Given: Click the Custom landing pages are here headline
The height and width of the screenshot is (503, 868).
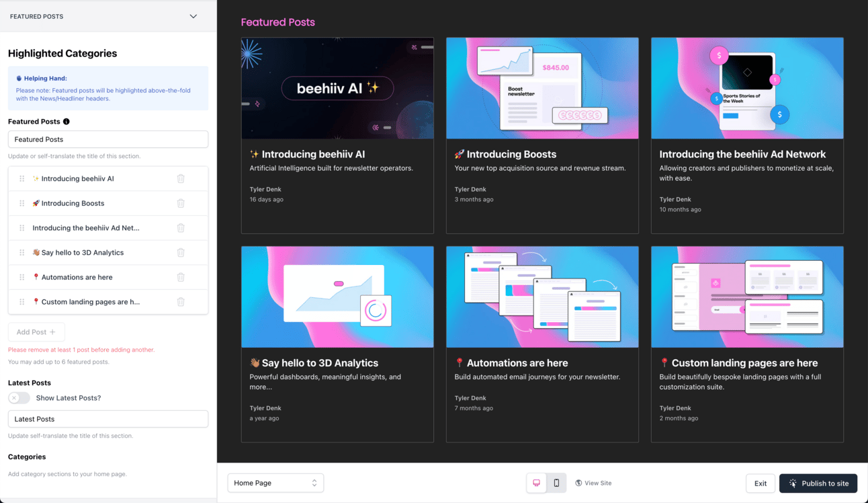Looking at the screenshot, I should tap(738, 363).
